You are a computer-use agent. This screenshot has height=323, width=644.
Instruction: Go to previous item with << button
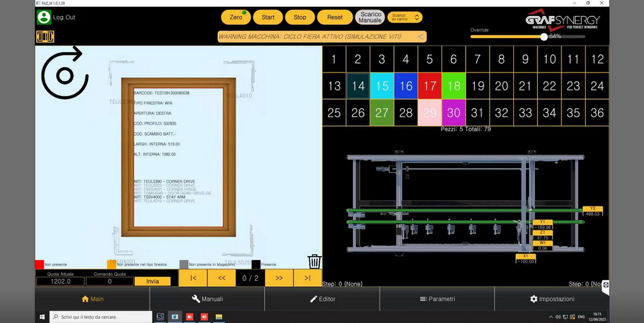click(x=221, y=277)
